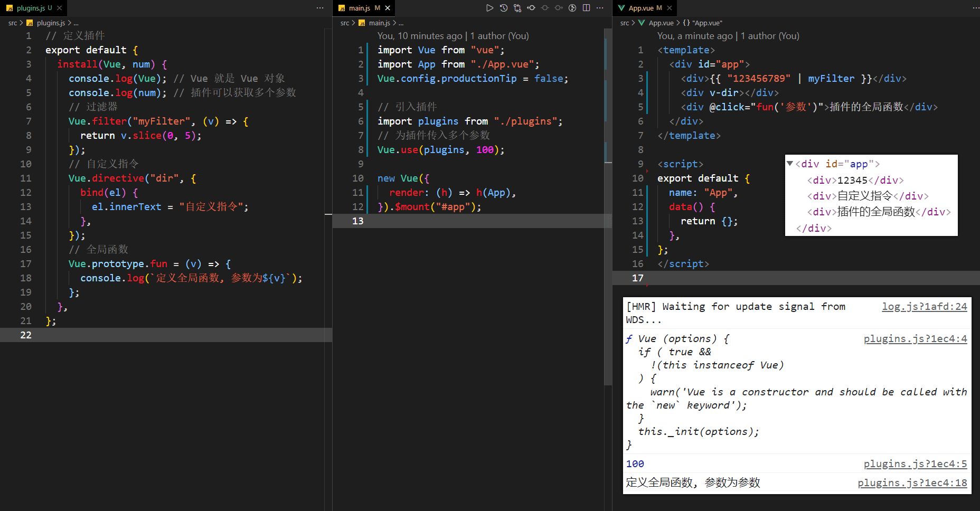Click line number 17 in App.vue
The height and width of the screenshot is (511, 980).
[x=638, y=278]
